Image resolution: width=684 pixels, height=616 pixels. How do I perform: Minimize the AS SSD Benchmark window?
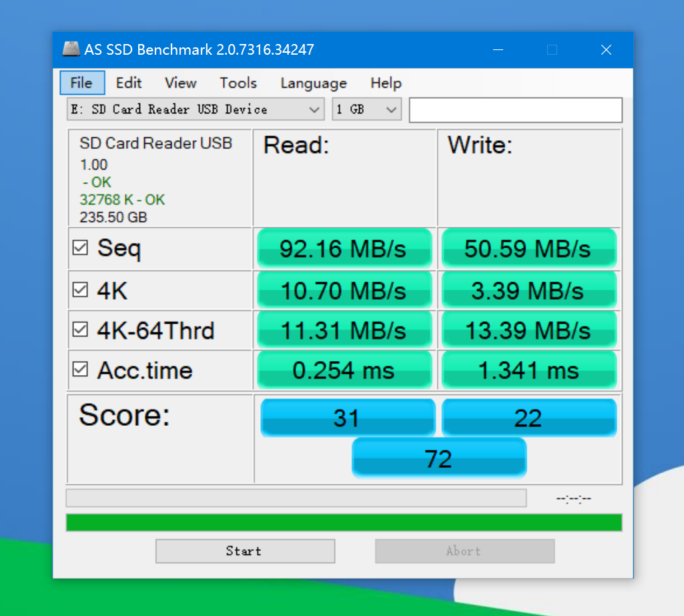[498, 50]
